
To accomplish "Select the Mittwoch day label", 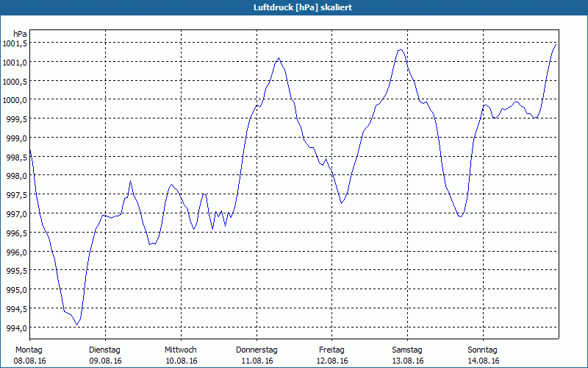I will coord(180,350).
